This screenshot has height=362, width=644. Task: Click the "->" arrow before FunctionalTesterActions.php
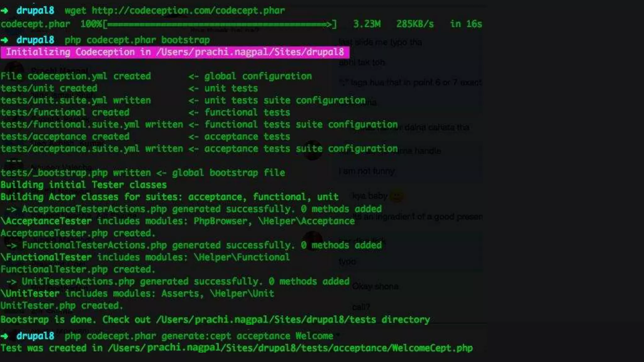[x=11, y=245]
